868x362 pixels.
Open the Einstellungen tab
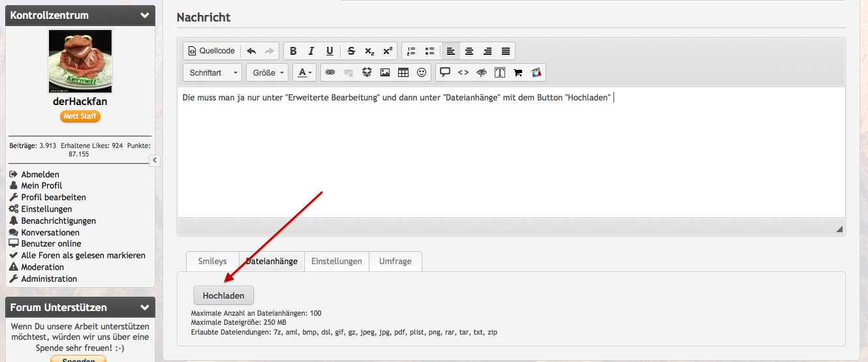[337, 261]
